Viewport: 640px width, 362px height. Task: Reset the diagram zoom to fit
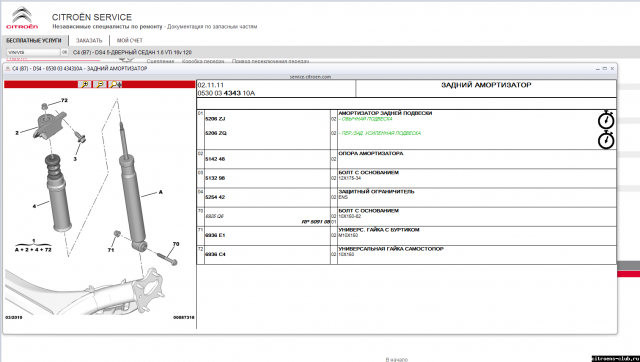click(x=116, y=84)
